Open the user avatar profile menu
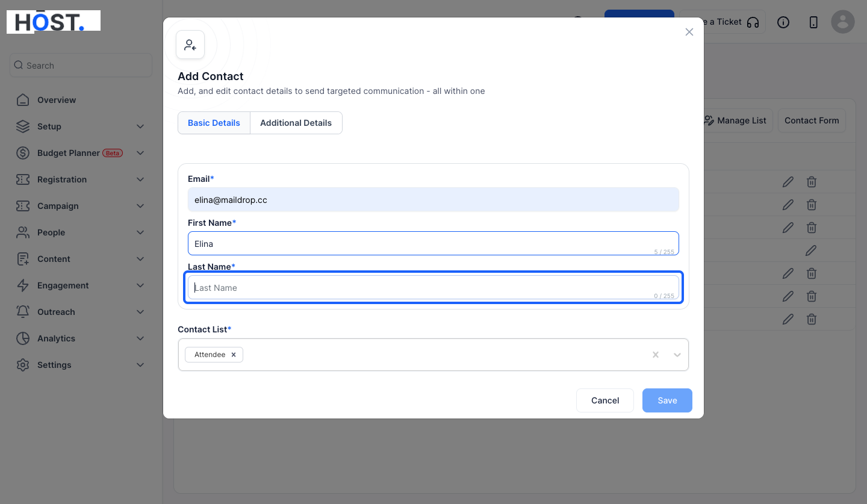Screen dimensions: 867x504 tap(843, 22)
